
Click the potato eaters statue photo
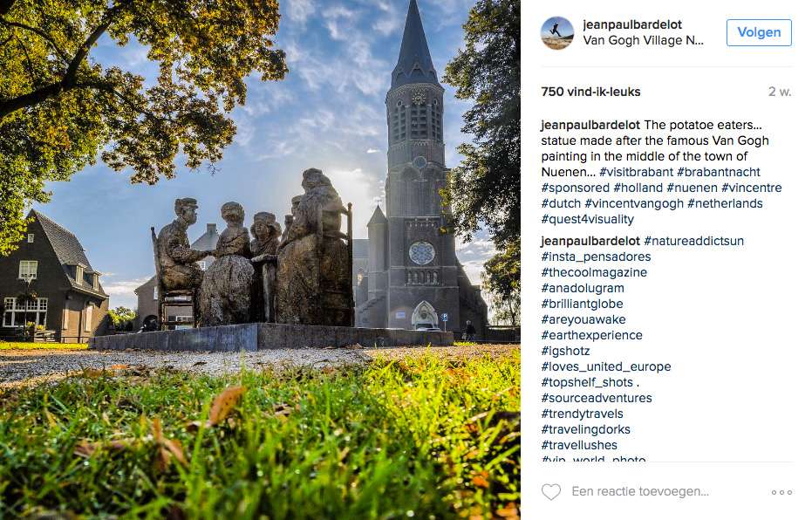[260, 260]
